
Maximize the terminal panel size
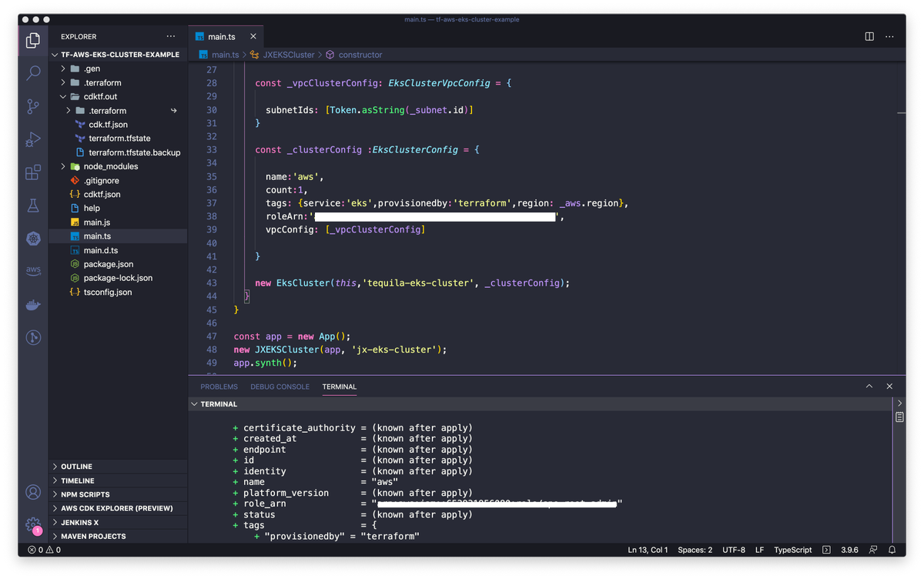[x=869, y=387]
